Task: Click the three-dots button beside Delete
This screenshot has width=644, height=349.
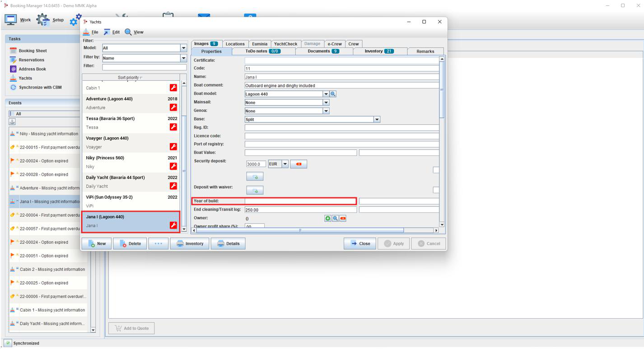Action: [159, 243]
